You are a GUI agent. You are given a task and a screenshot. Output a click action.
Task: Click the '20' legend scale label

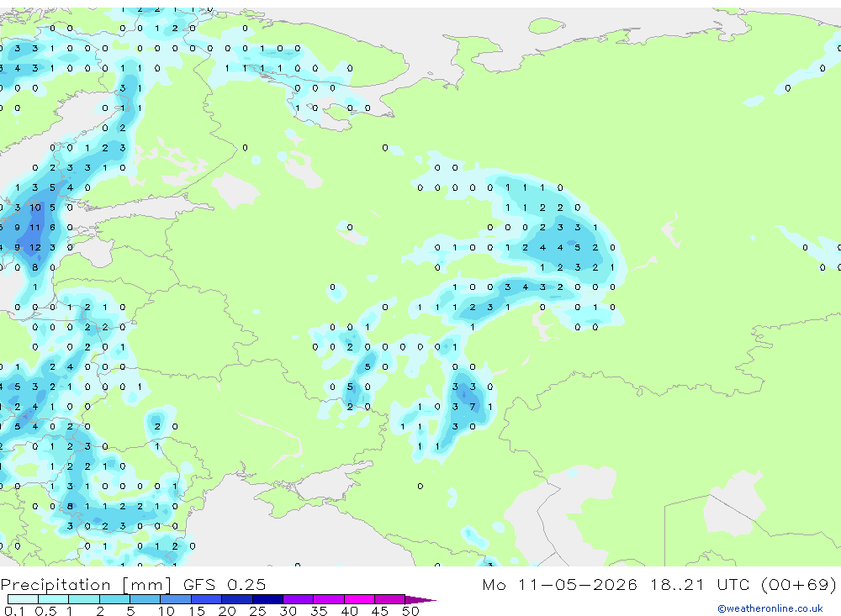click(x=227, y=611)
